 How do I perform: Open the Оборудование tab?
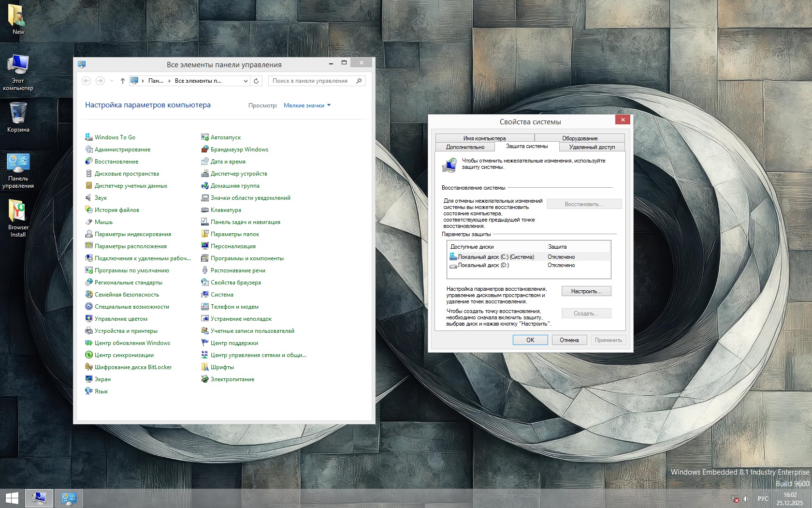pos(580,138)
